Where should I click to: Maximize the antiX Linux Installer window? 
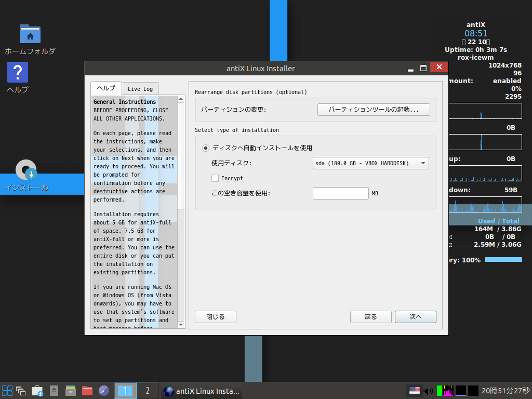pyautogui.click(x=423, y=68)
